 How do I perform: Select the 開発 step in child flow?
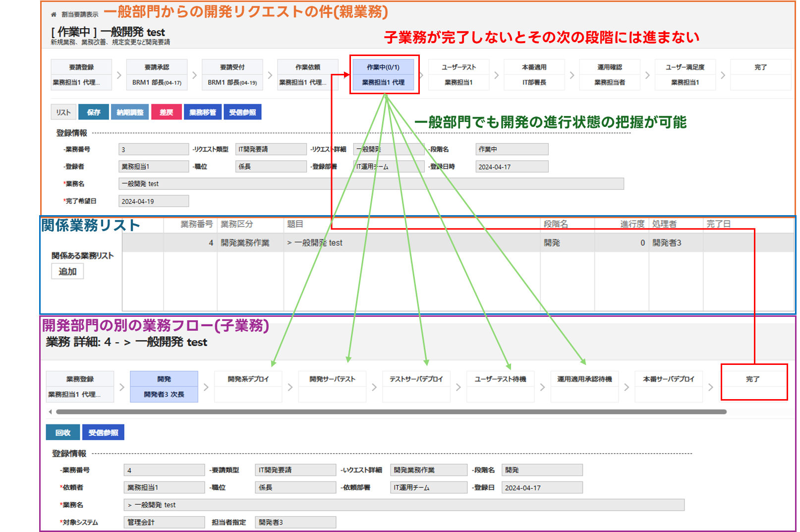tap(164, 386)
